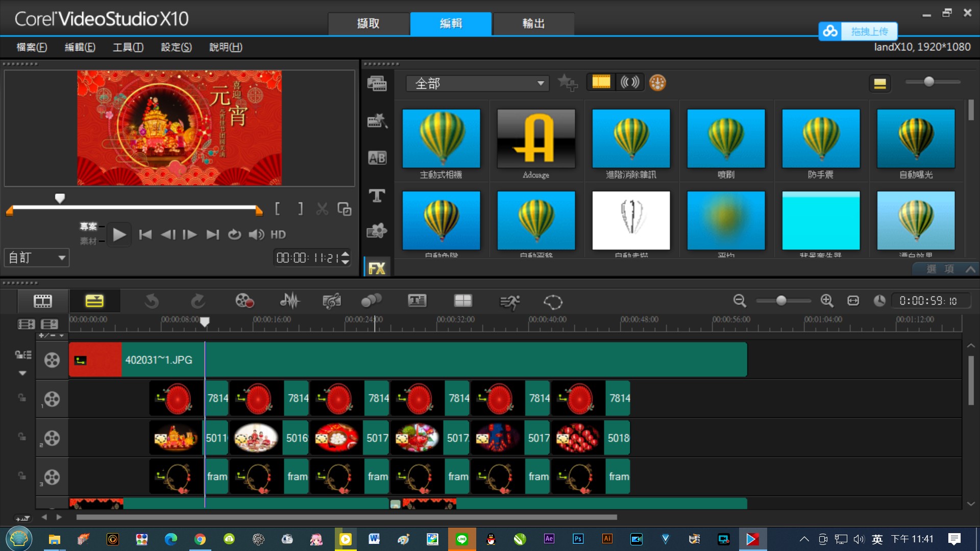The width and height of the screenshot is (980, 551).
Task: Switch to the 編輯 tab
Action: [451, 23]
